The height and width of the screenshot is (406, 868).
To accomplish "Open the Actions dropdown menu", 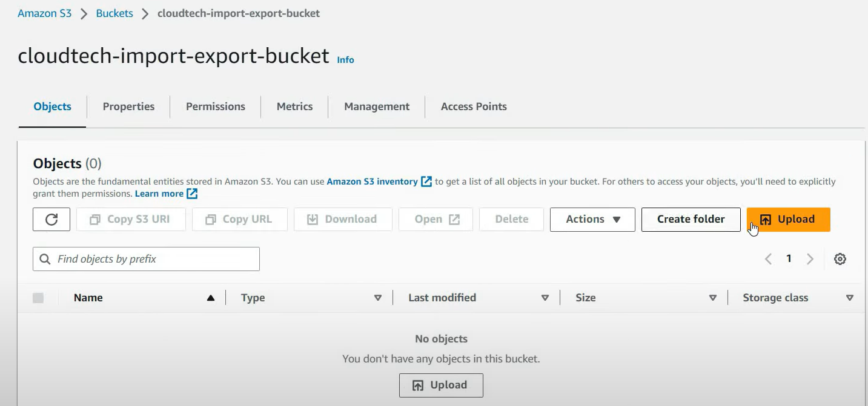I will coord(592,220).
